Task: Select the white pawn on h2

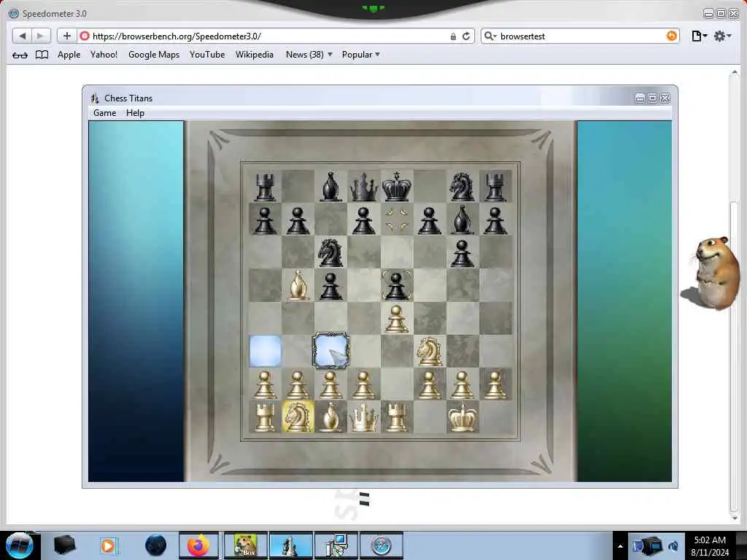Action: [495, 385]
